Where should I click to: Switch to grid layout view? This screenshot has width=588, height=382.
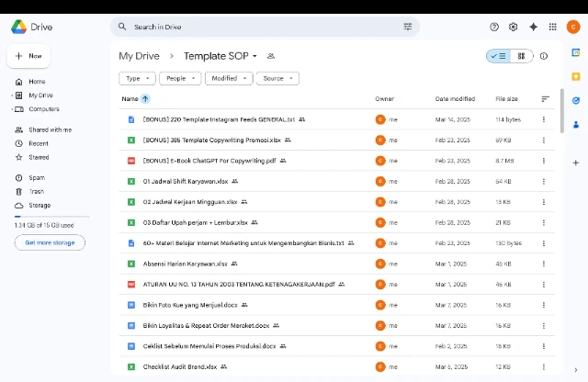(x=521, y=56)
